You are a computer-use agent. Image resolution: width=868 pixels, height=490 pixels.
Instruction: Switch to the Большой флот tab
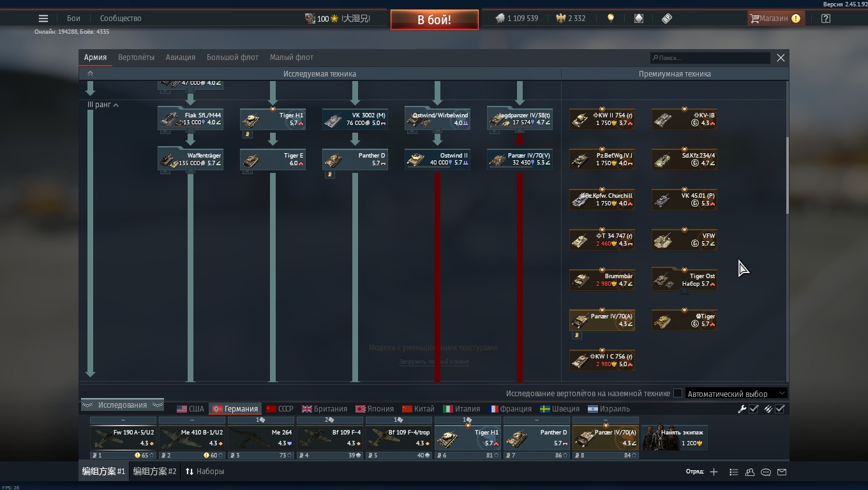coord(232,57)
